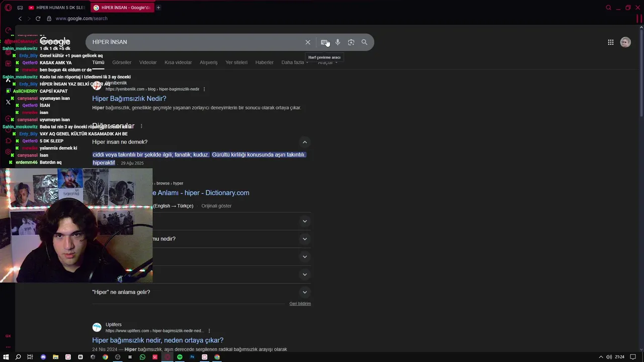The image size is (644, 362).
Task: Open the Opera tab search magnifier
Action: tap(608, 8)
